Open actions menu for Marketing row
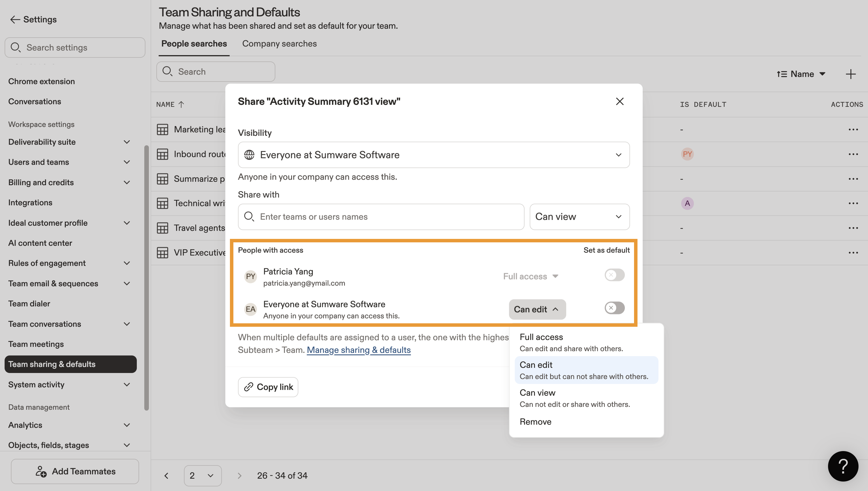Screen dimensions: 868x491 (x=853, y=129)
